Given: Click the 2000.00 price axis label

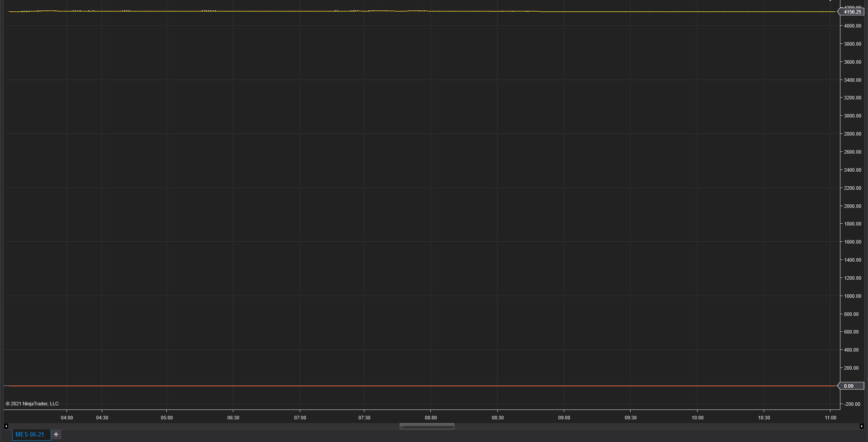Looking at the screenshot, I should coord(852,206).
